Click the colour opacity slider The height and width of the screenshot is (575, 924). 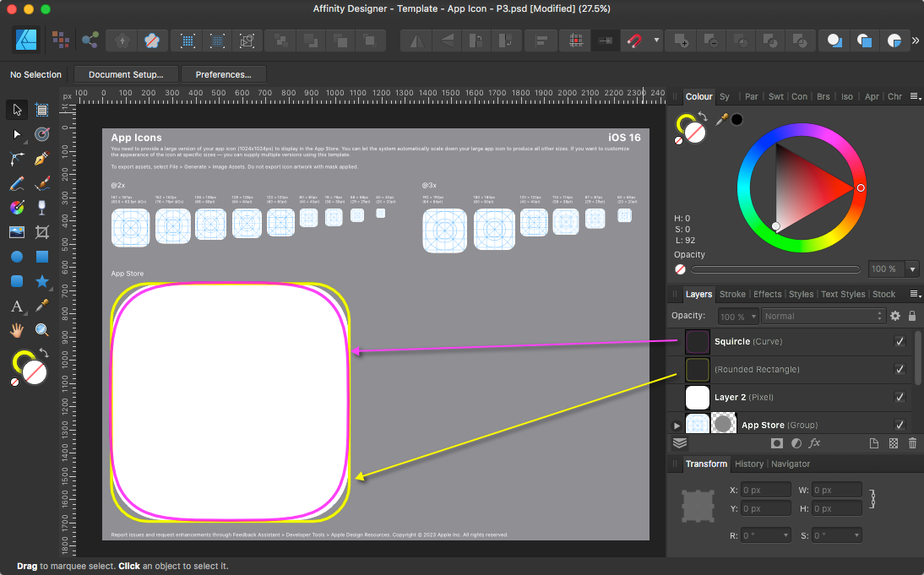(777, 269)
